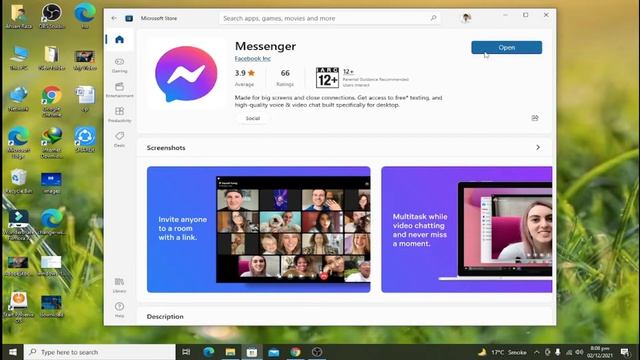The image size is (640, 360).
Task: Click the Messenger title text
Action: pyautogui.click(x=265, y=46)
